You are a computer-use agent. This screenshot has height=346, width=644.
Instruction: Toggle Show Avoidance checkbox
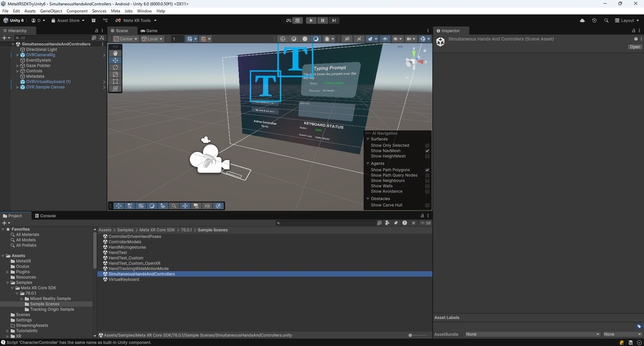coord(427,192)
